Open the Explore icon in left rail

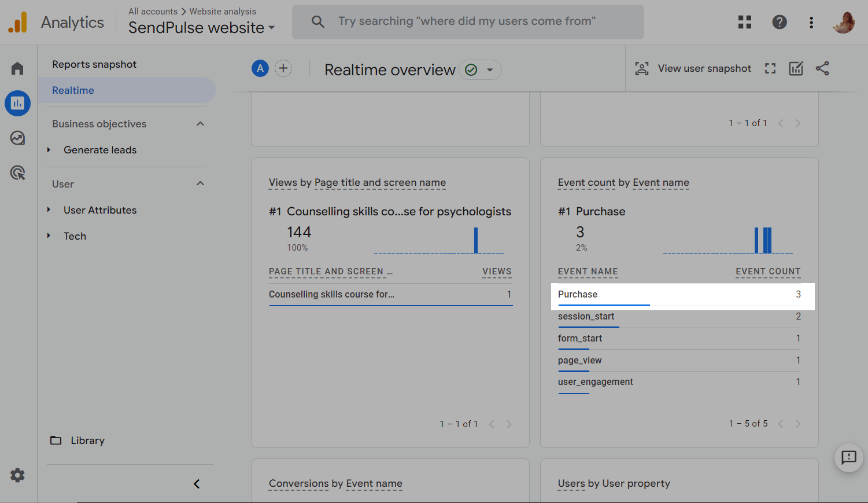pos(17,138)
